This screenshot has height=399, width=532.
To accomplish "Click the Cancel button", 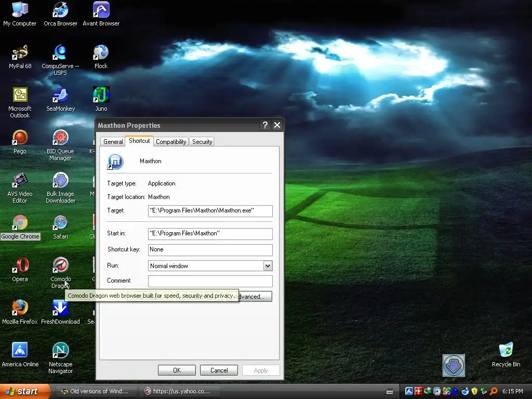I will tap(219, 370).
